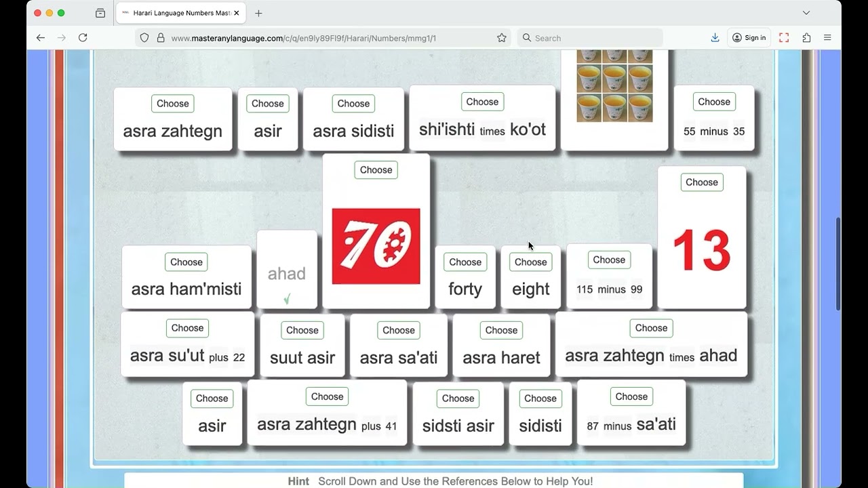Choose the sidsti asir card
868x488 pixels.
click(x=458, y=399)
